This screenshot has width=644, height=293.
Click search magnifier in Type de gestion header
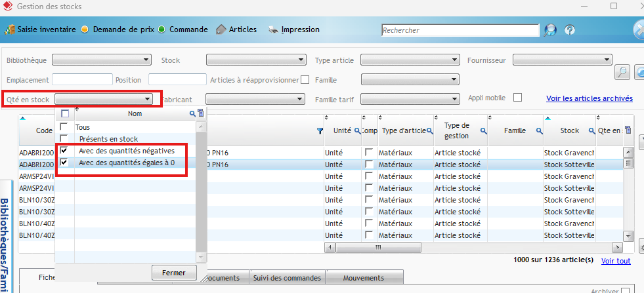pyautogui.click(x=484, y=131)
